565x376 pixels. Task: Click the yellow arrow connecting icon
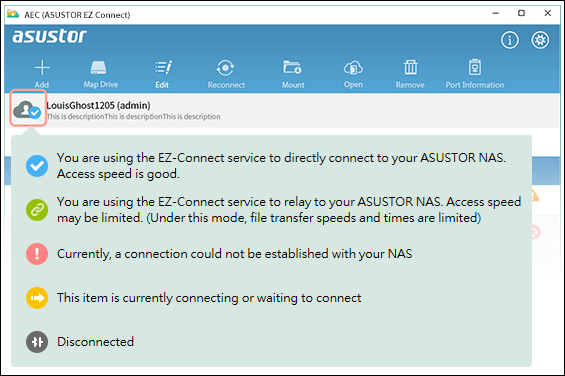coord(37,298)
